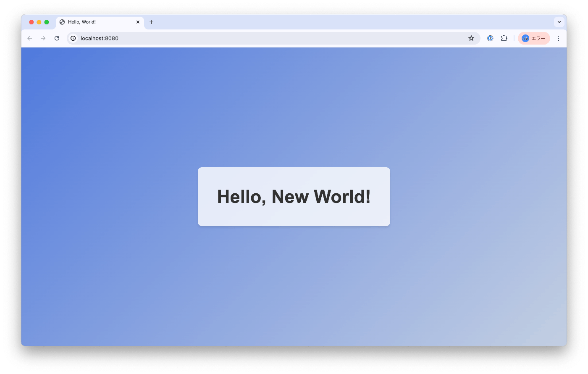The image size is (588, 374).
Task: Click the globe favicon on the tab
Action: tap(62, 22)
